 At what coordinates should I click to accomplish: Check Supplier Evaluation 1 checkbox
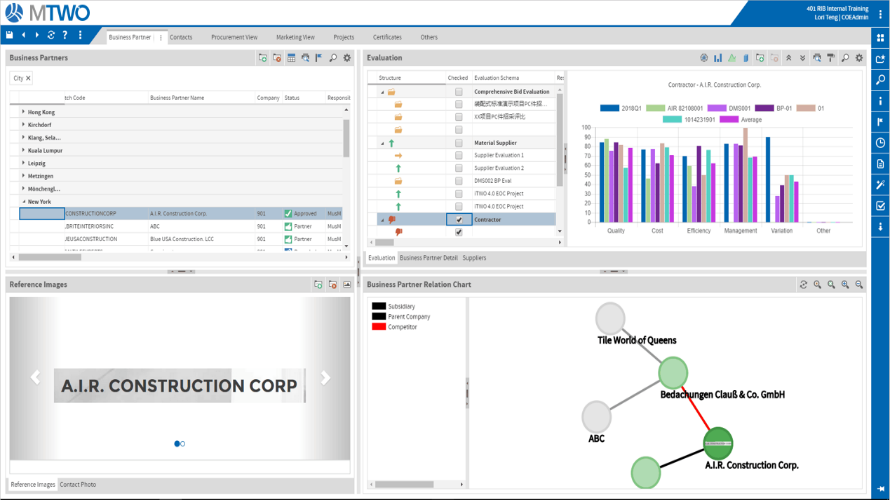(459, 156)
